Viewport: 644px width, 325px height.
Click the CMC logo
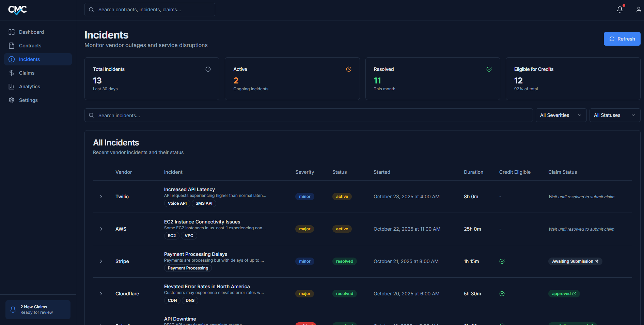[17, 10]
